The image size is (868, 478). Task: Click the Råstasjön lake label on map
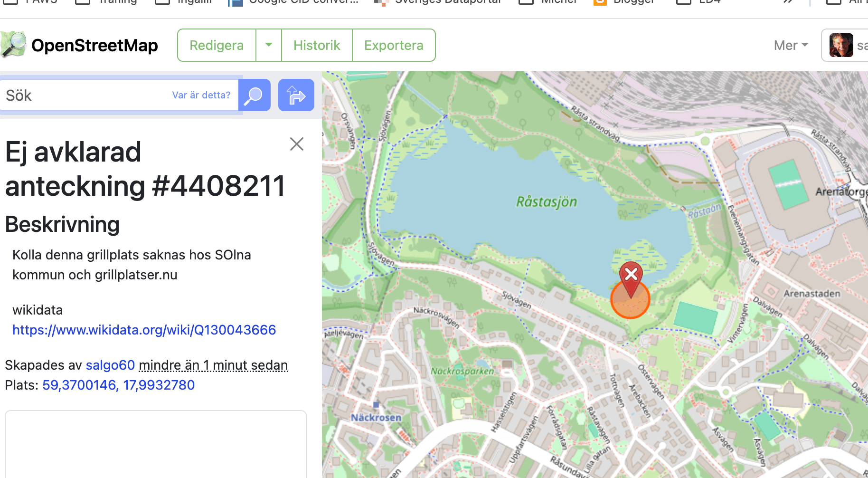(547, 202)
